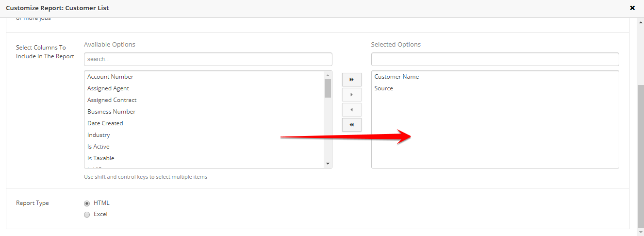Click the dialog's main vertical scrollbar
Screen dimensions: 644x236
[x=640, y=155]
